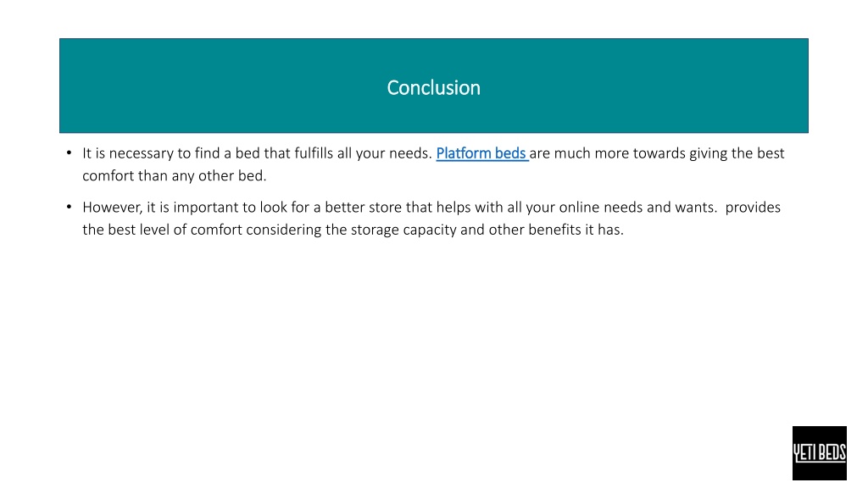
Task: Click the teal header banner left of the title
Action: (x=221, y=86)
